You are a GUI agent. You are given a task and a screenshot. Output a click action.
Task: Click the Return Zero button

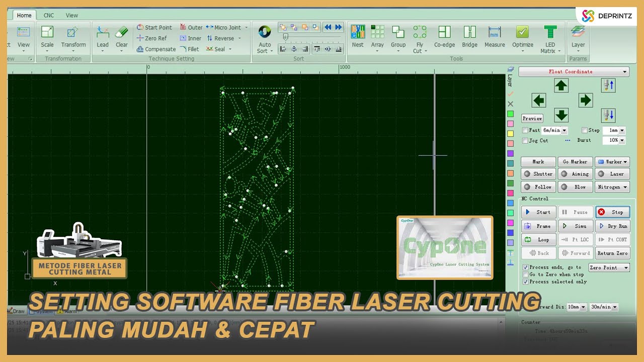click(x=612, y=253)
